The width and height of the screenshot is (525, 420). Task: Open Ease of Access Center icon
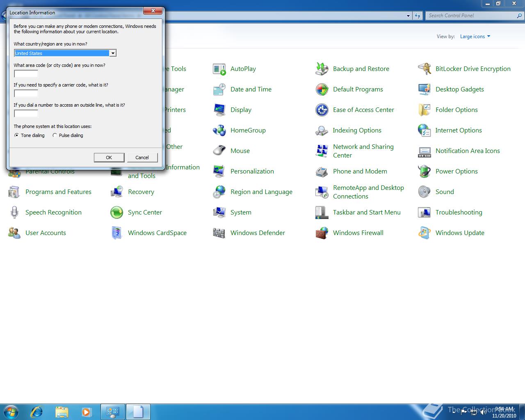(322, 110)
